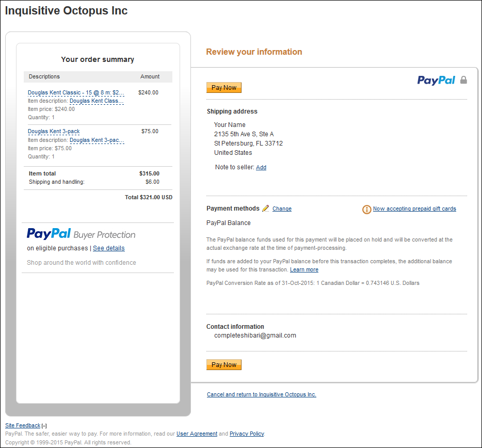The width and height of the screenshot is (482, 448).
Task: Click the 2135 5th Ave S, Ste A line
Action: [244, 134]
